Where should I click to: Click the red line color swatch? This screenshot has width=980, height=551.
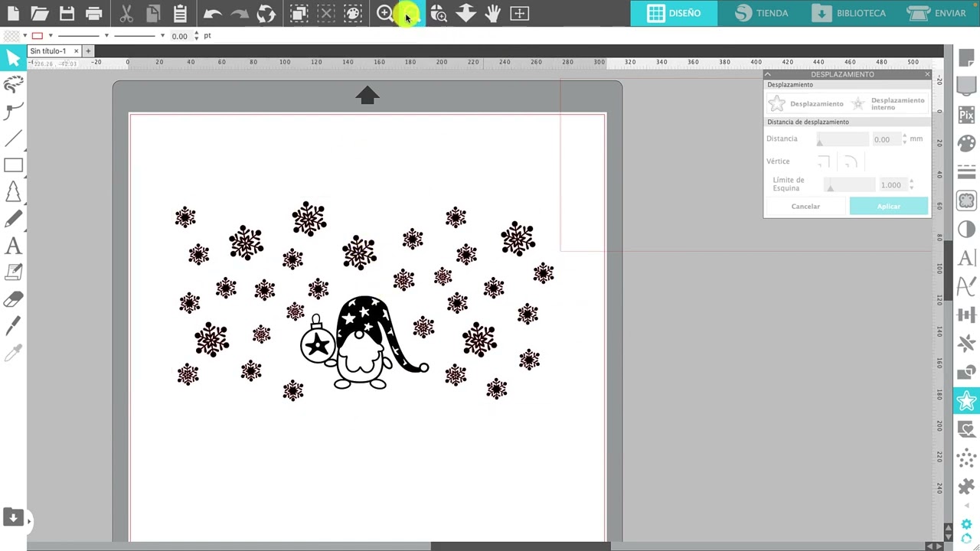[38, 36]
